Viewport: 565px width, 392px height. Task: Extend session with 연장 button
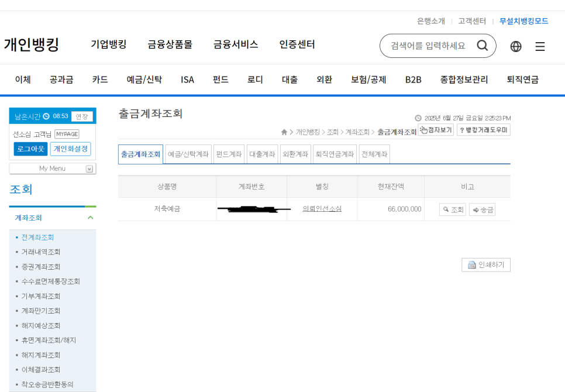tap(82, 116)
